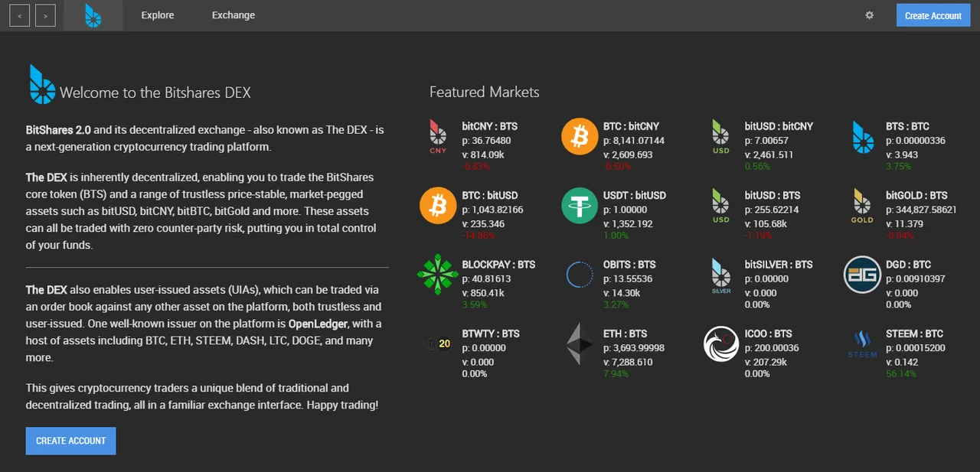This screenshot has width=980, height=472.
Task: Click Create Account in the top bar
Action: (933, 15)
